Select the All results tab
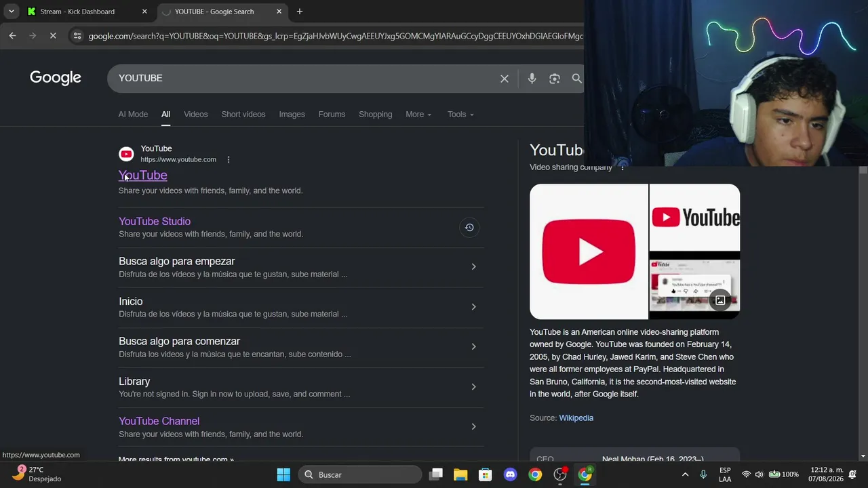Image resolution: width=868 pixels, height=488 pixels. pyautogui.click(x=165, y=115)
